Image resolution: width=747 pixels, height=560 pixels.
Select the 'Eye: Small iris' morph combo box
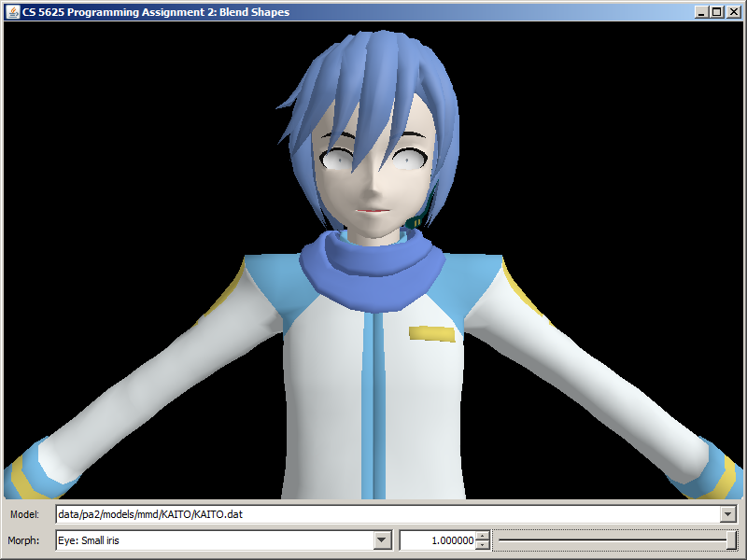coord(214,540)
